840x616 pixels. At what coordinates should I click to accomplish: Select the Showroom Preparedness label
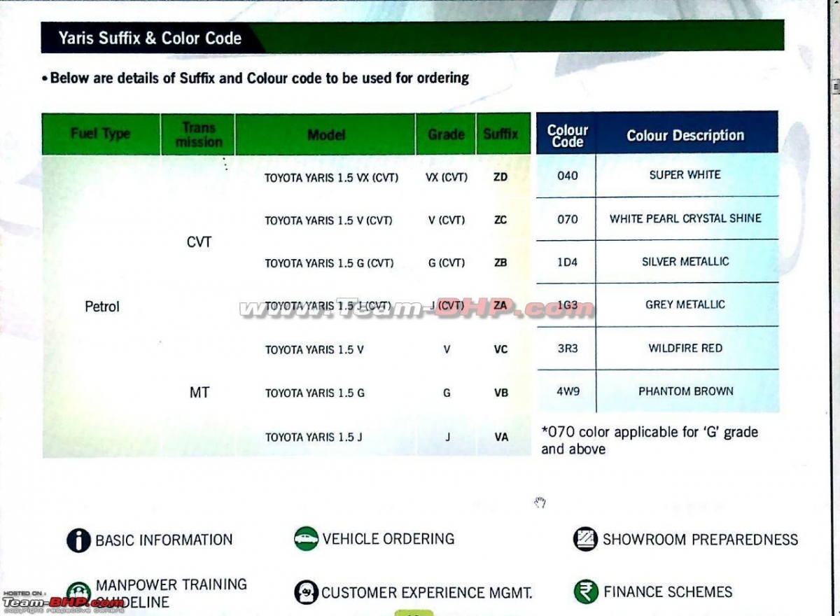tap(700, 540)
